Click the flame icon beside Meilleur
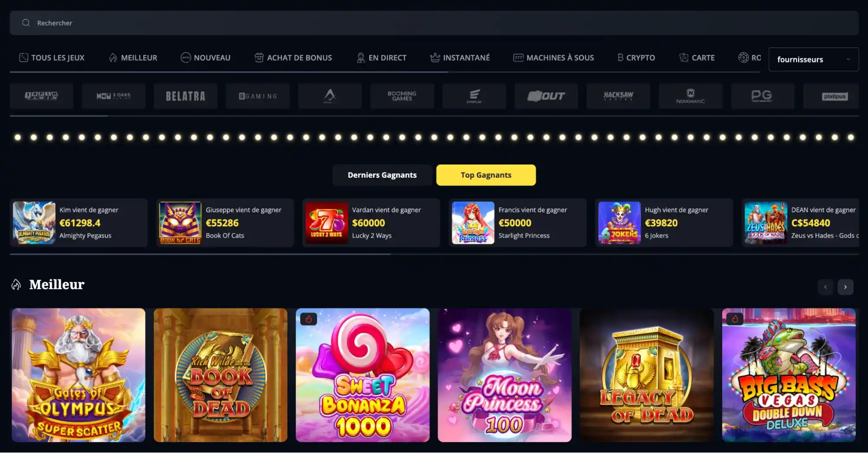This screenshot has width=868, height=453. (x=16, y=284)
